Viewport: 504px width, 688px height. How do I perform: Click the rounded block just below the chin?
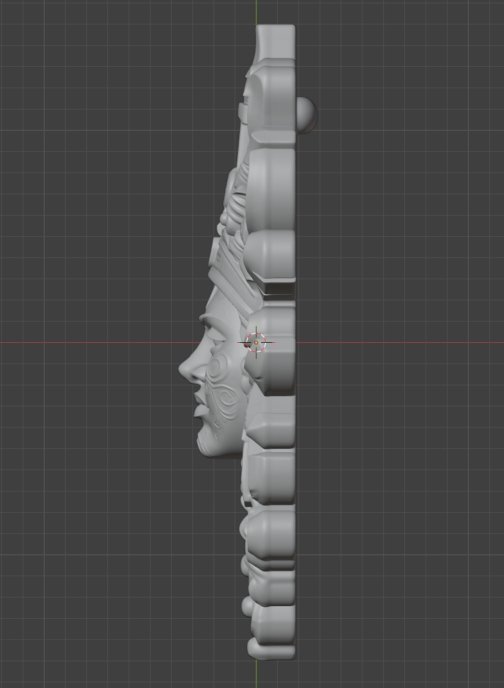[271, 476]
